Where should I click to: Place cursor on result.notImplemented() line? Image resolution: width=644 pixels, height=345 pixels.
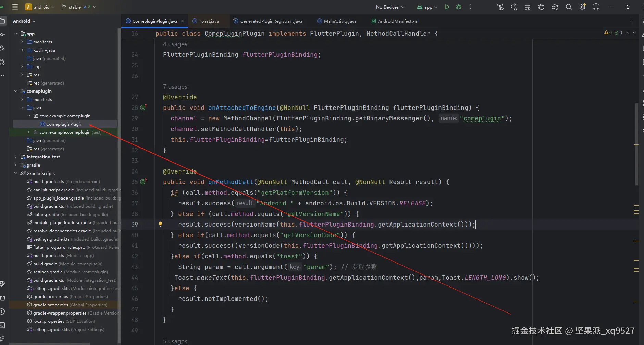click(x=223, y=299)
